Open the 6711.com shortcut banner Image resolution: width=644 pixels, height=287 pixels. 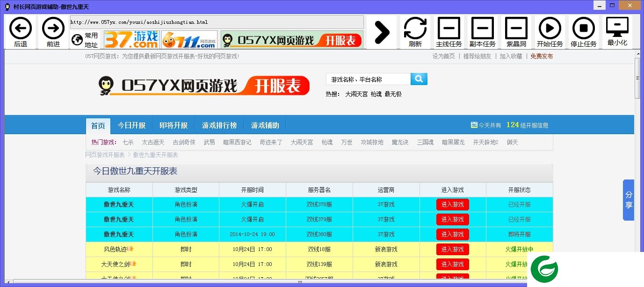[x=189, y=40]
